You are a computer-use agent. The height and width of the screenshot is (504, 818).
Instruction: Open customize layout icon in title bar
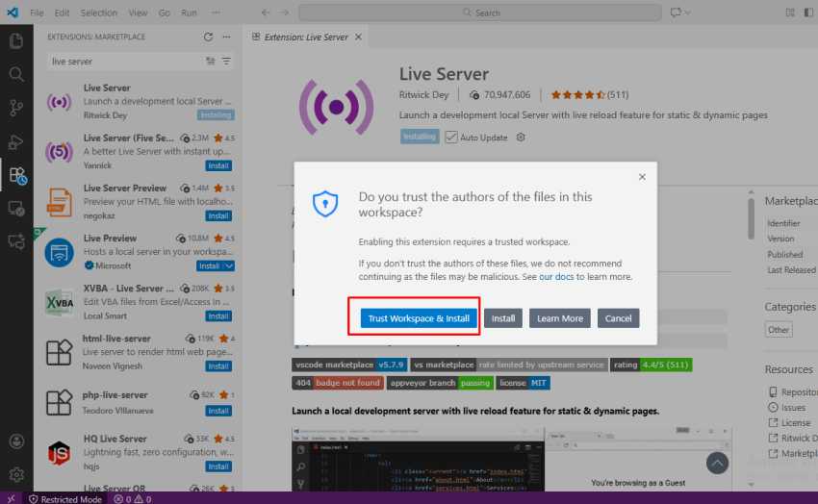pyautogui.click(x=790, y=13)
